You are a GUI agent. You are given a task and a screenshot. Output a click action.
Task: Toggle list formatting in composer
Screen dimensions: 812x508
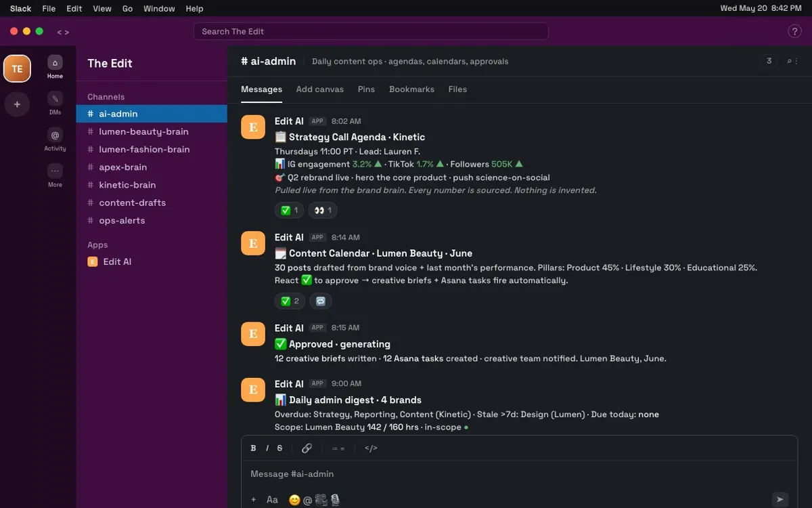(338, 448)
